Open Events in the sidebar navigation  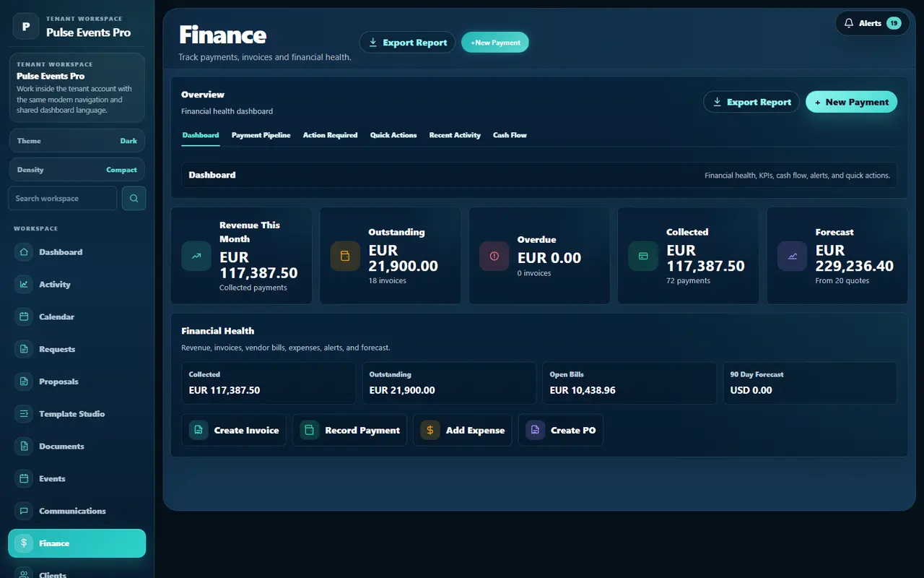click(77, 478)
